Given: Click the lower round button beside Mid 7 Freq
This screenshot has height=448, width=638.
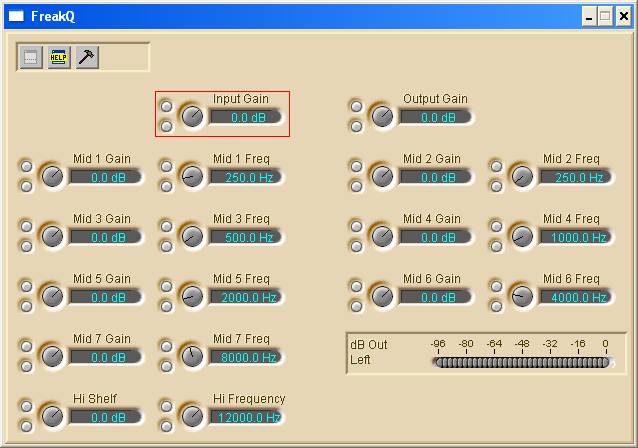Looking at the screenshot, I should click(x=166, y=366).
